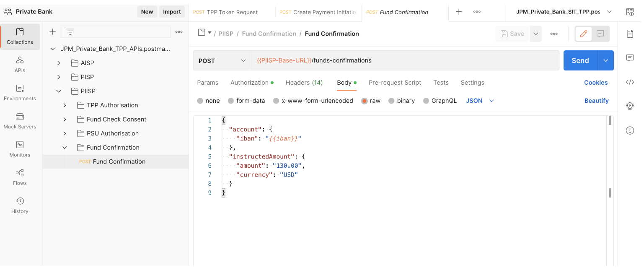Open the JPM_Private_Bank_SIT_TPP environment selector
The width and height of the screenshot is (644, 268).
(564, 12)
